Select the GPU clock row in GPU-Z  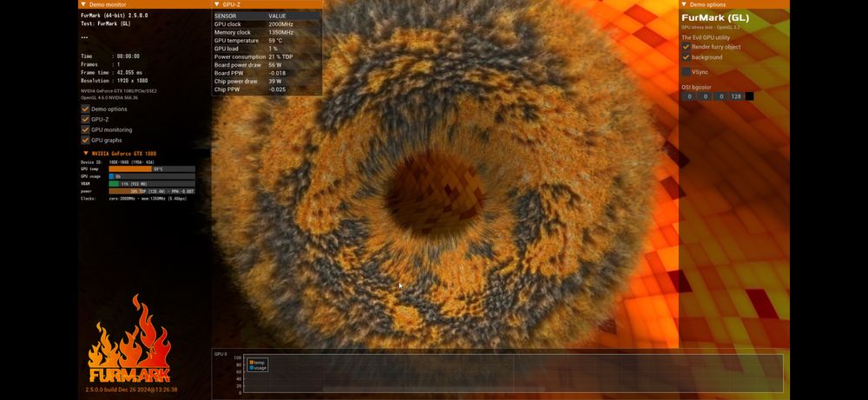(266, 24)
